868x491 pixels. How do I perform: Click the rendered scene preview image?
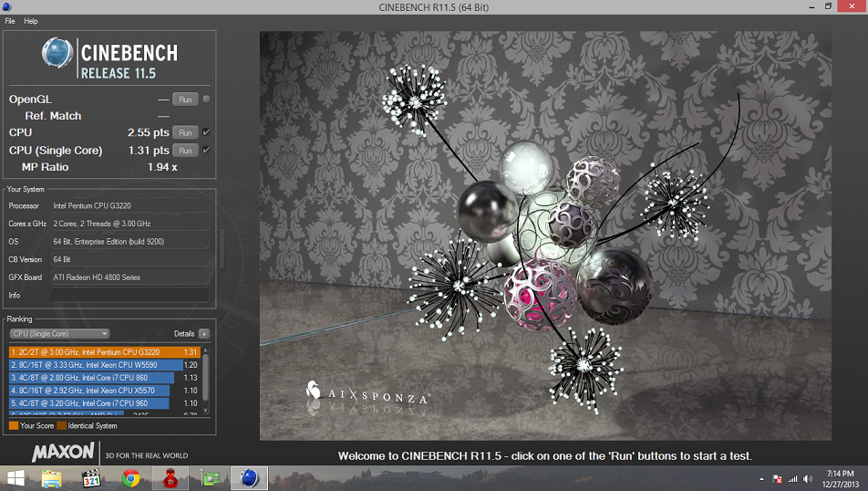pyautogui.click(x=545, y=235)
